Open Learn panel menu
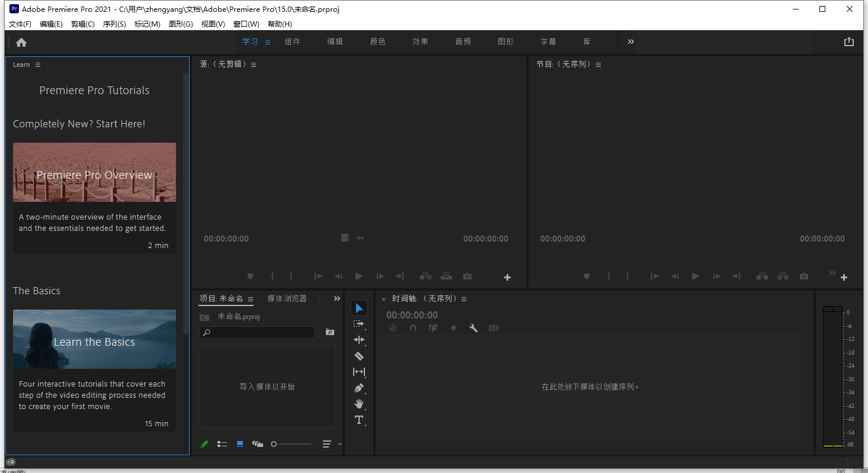 click(38, 65)
